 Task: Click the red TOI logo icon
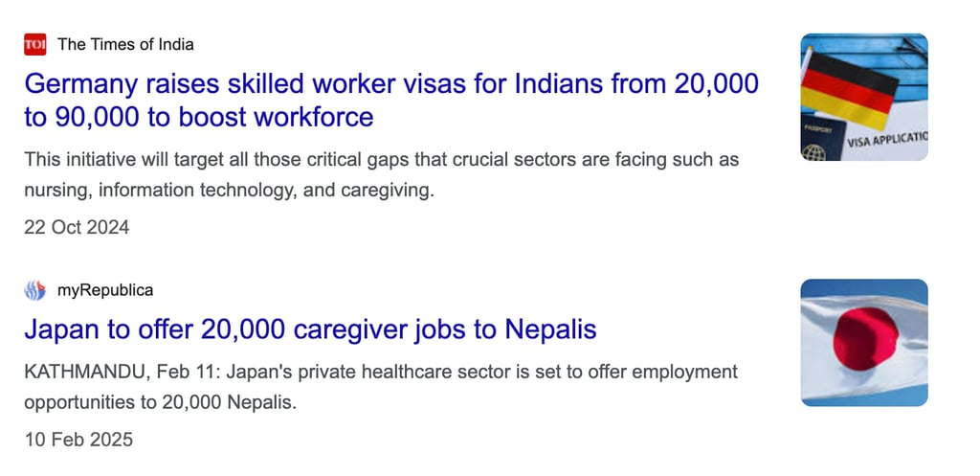(35, 44)
